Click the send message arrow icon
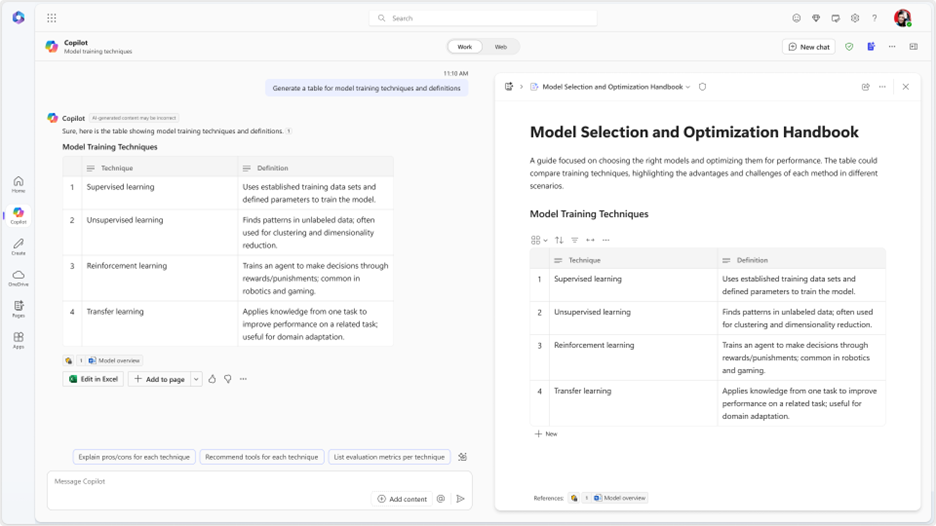The image size is (936, 526). (x=460, y=499)
